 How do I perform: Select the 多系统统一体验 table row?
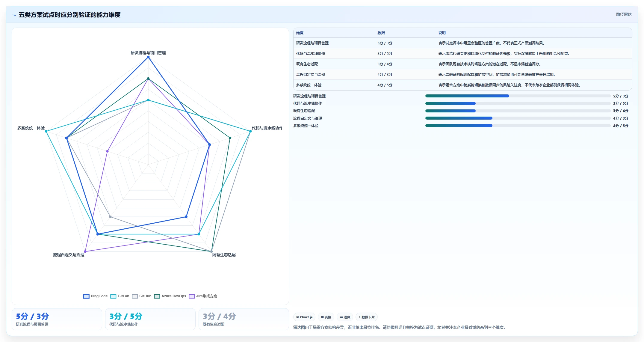[x=463, y=85]
